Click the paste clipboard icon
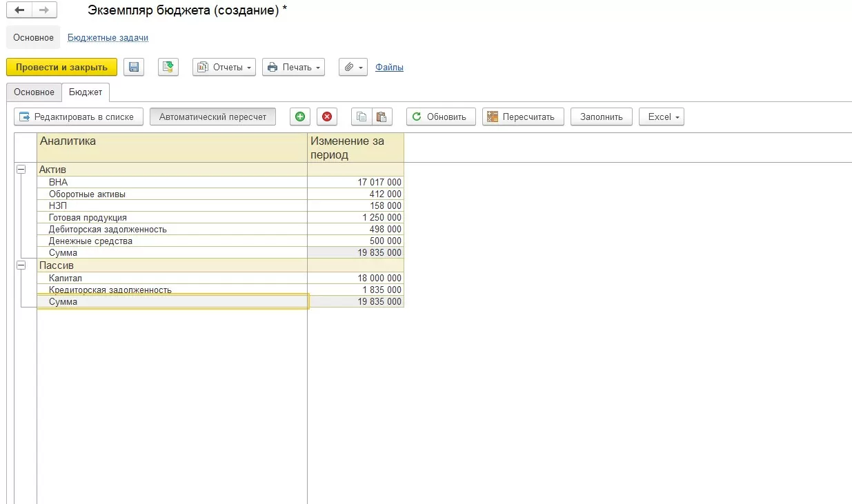 [382, 117]
